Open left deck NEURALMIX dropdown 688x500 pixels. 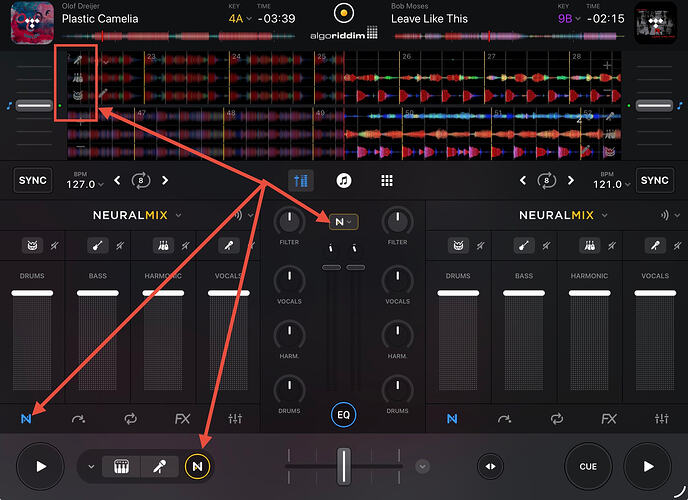point(137,215)
